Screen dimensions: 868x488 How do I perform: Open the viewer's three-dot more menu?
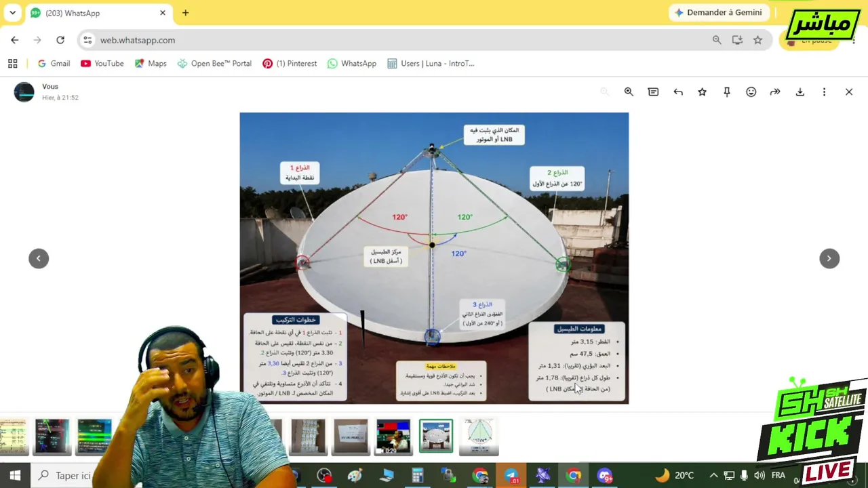coord(825,92)
